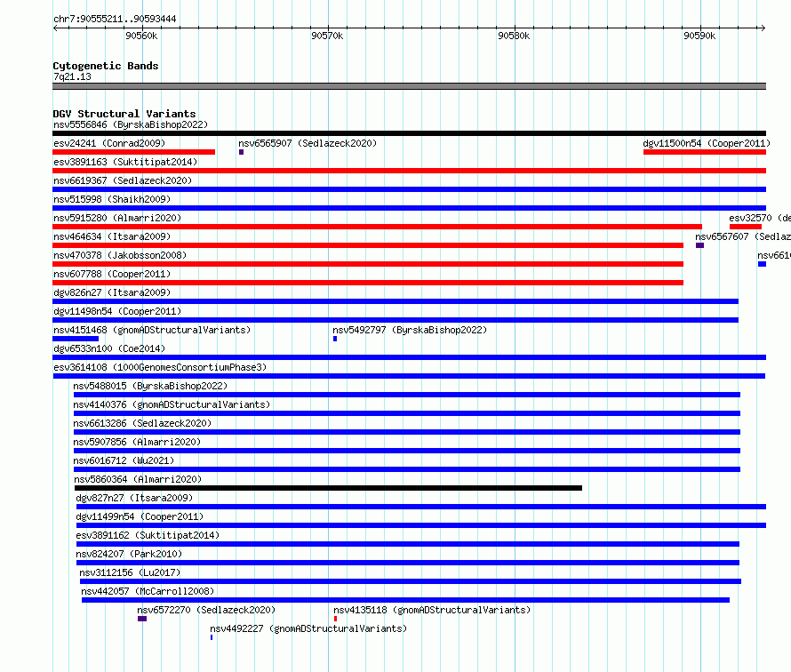
Task: Click esv3891162 (Suktitipat2014) label
Action: [x=148, y=535]
